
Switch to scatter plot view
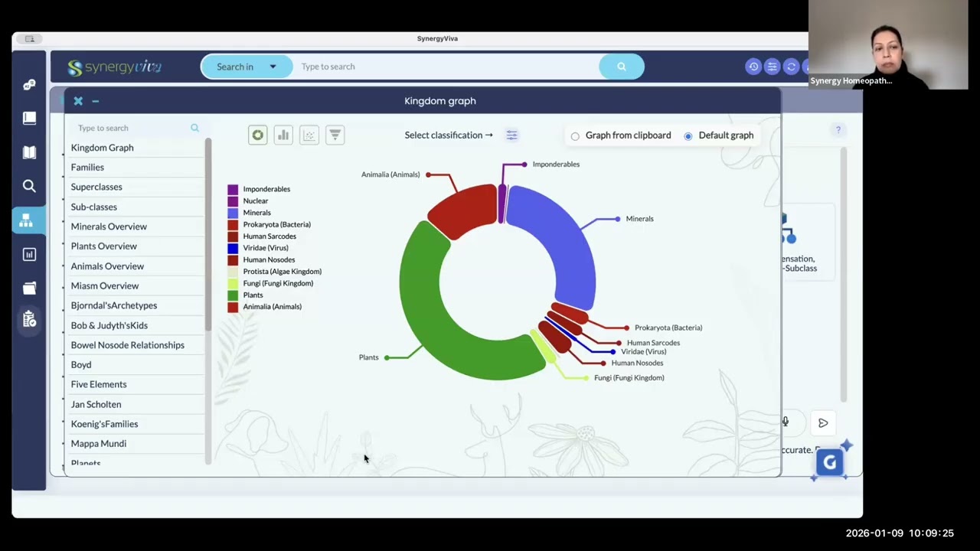(x=309, y=135)
